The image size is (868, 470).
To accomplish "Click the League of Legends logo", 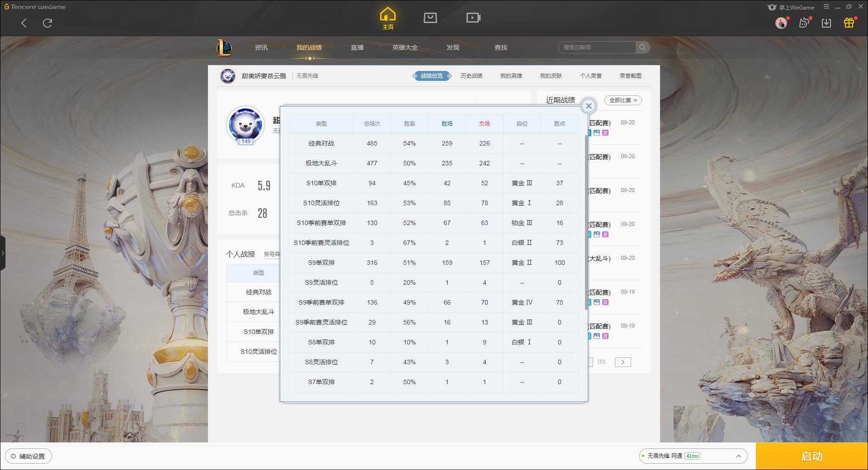I will click(x=225, y=47).
